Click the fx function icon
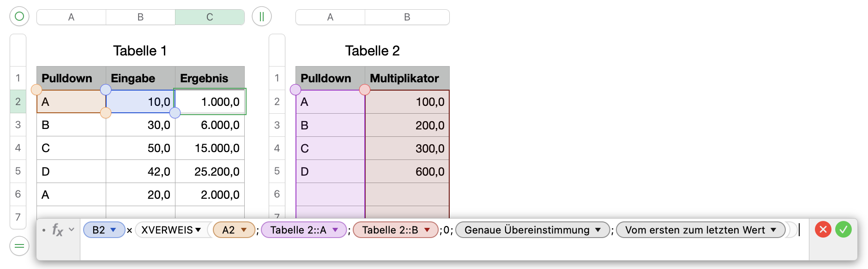This screenshot has height=269, width=868. (x=57, y=230)
